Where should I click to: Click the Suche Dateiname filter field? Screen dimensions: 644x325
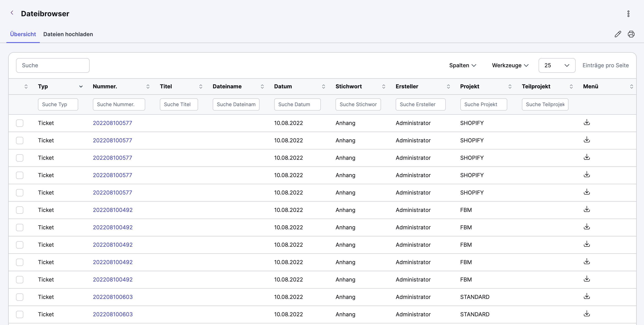236,105
